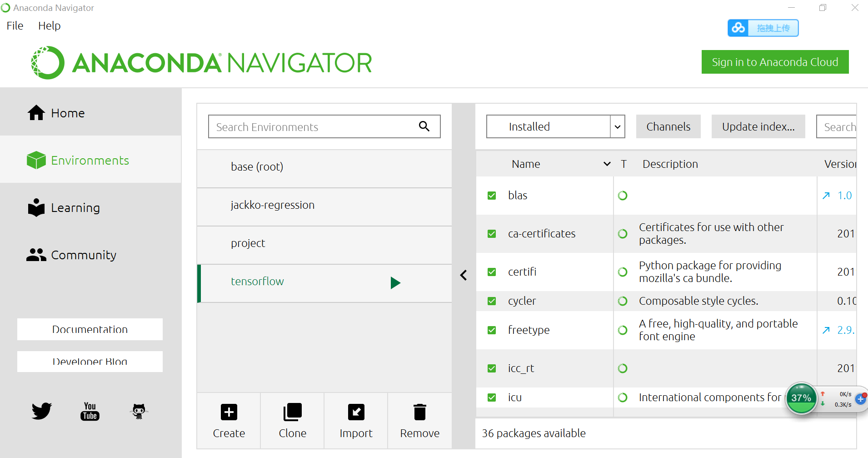Click the Anaconda Navigator logo
This screenshot has height=458, width=868.
[x=201, y=62]
